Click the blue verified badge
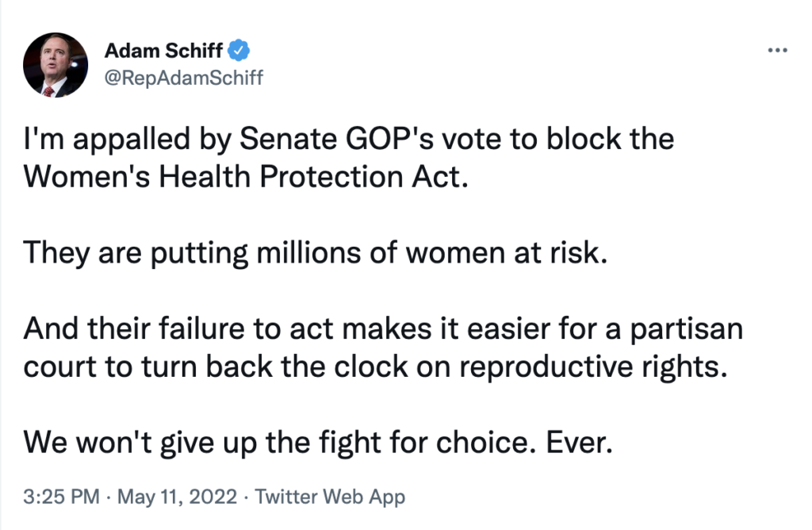 (x=239, y=52)
